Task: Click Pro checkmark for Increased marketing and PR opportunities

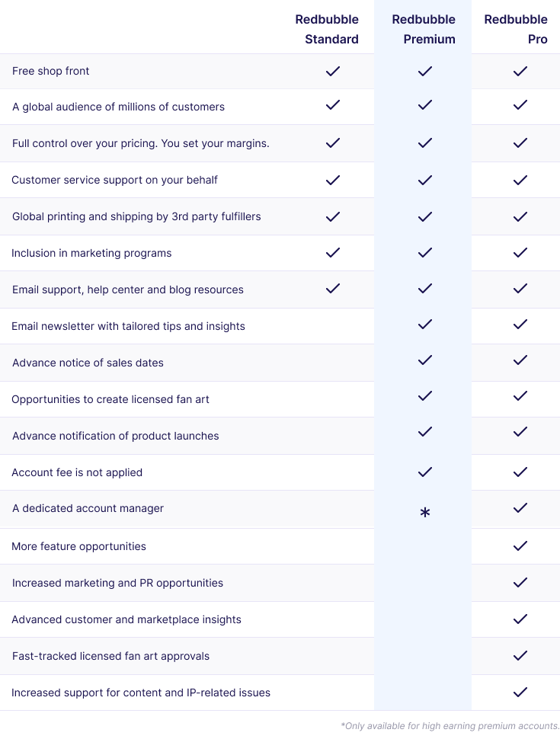Action: [x=520, y=583]
